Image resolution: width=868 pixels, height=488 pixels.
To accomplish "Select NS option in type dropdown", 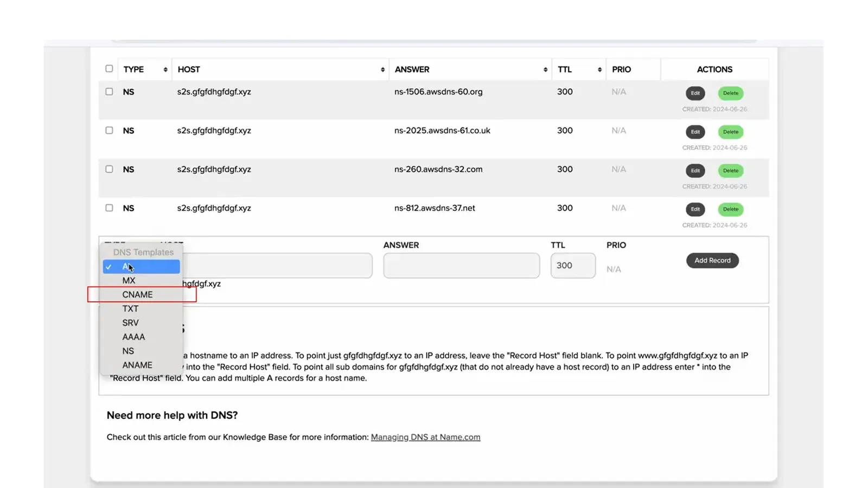I will (141, 351).
